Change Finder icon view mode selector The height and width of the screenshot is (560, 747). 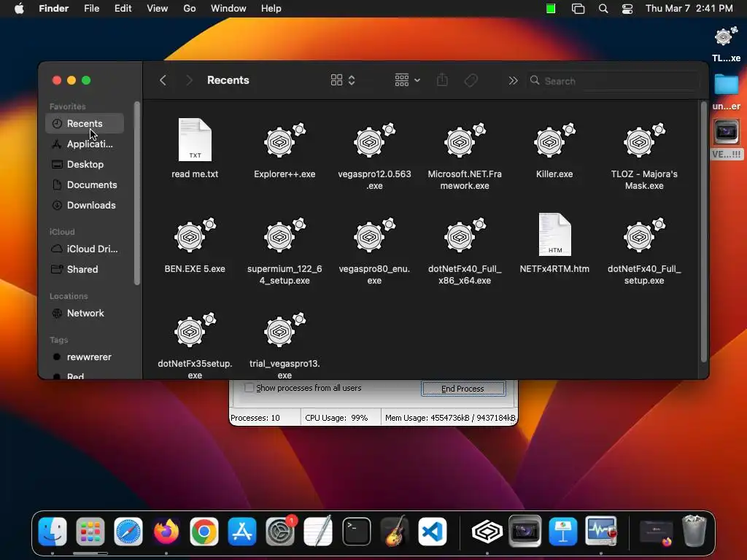343,80
